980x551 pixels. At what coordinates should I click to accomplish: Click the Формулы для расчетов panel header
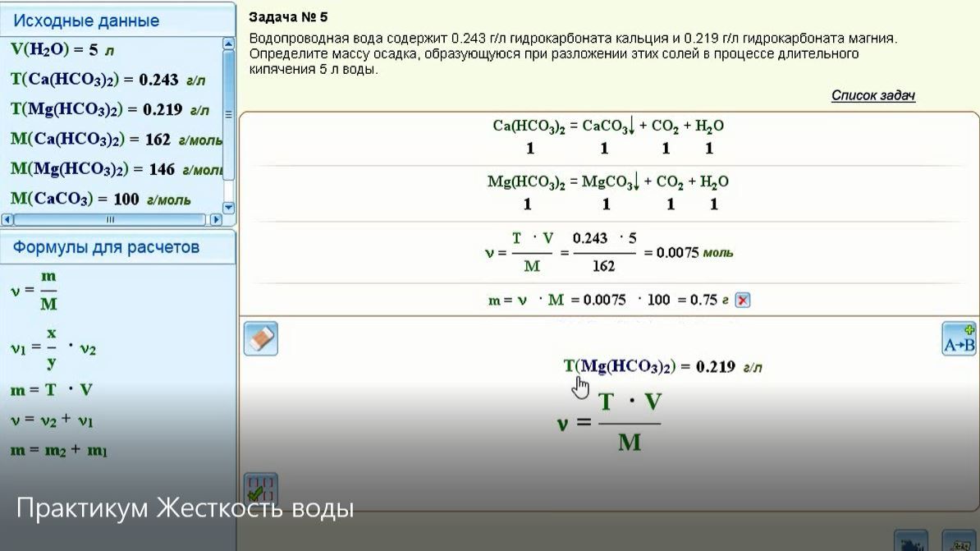(x=106, y=247)
